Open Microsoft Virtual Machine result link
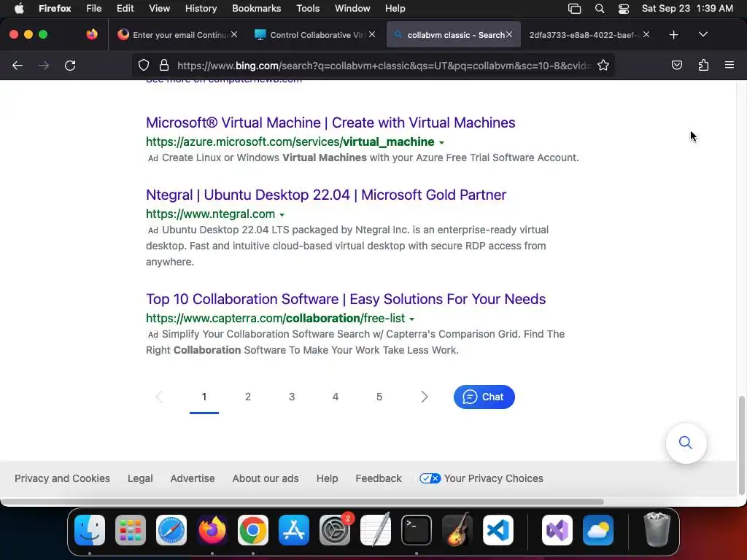747x560 pixels. 330,122
